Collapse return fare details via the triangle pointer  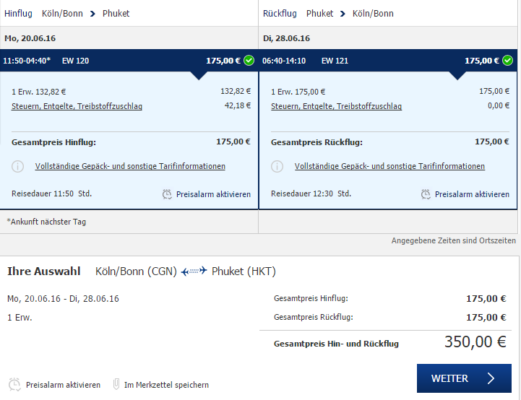coord(457,76)
